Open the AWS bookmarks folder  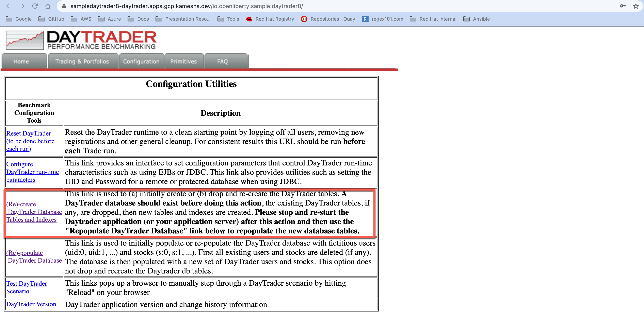click(x=81, y=19)
